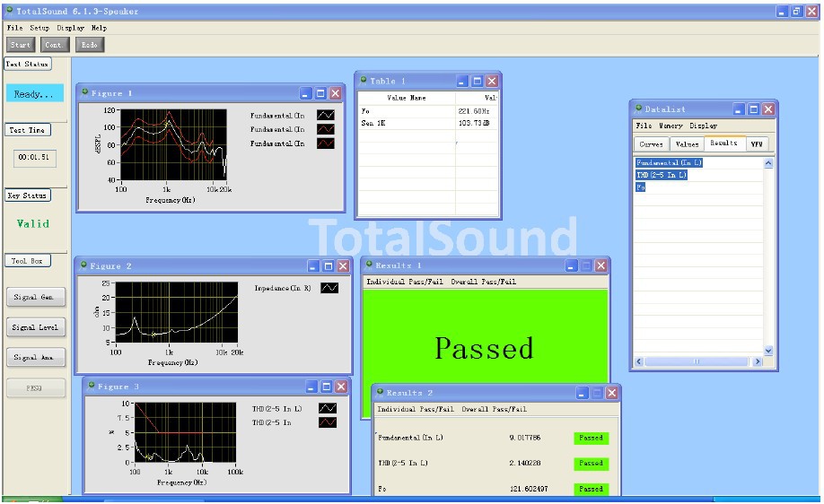
Task: Open the main Display menu
Action: 70,28
